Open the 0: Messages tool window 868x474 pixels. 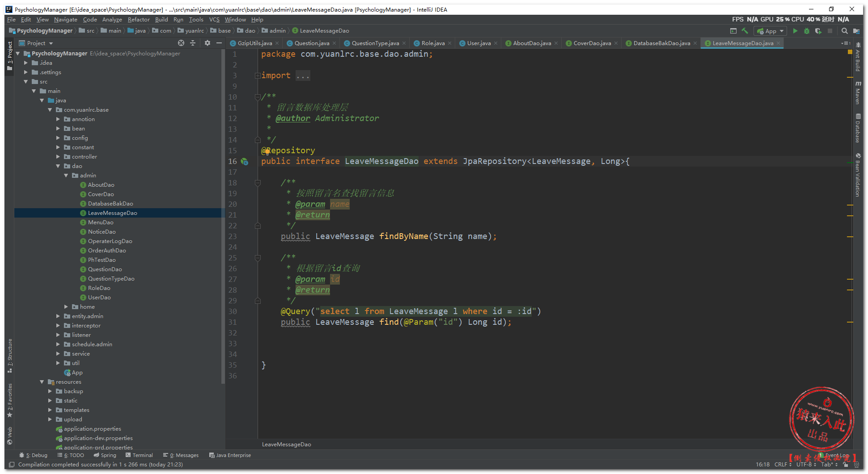(181, 455)
